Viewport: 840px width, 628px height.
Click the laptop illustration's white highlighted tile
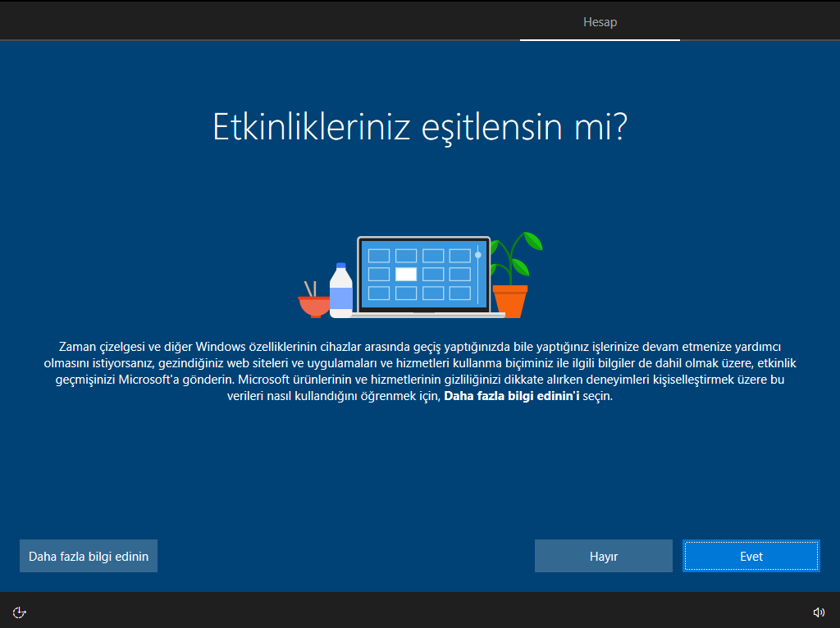(405, 275)
